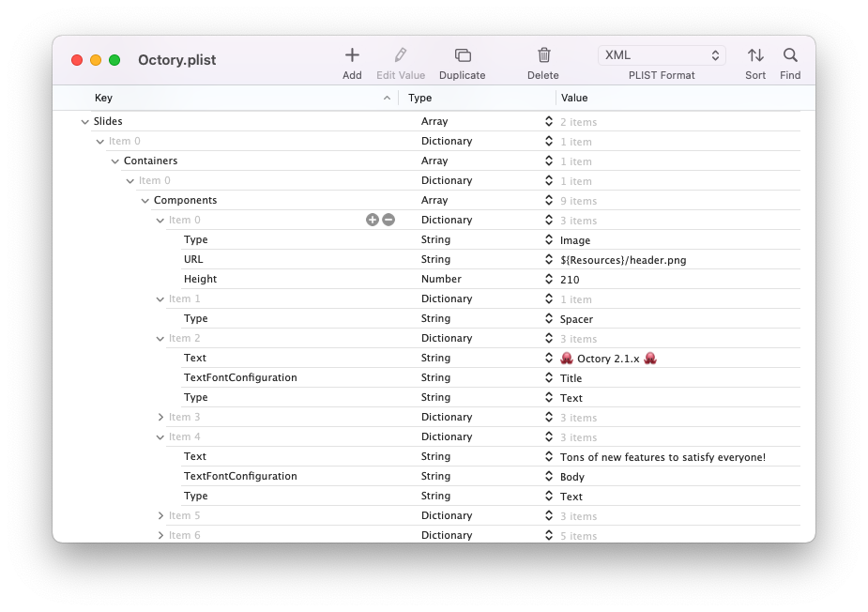The image size is (868, 612).
Task: Select the Image value cell
Action: 575,240
